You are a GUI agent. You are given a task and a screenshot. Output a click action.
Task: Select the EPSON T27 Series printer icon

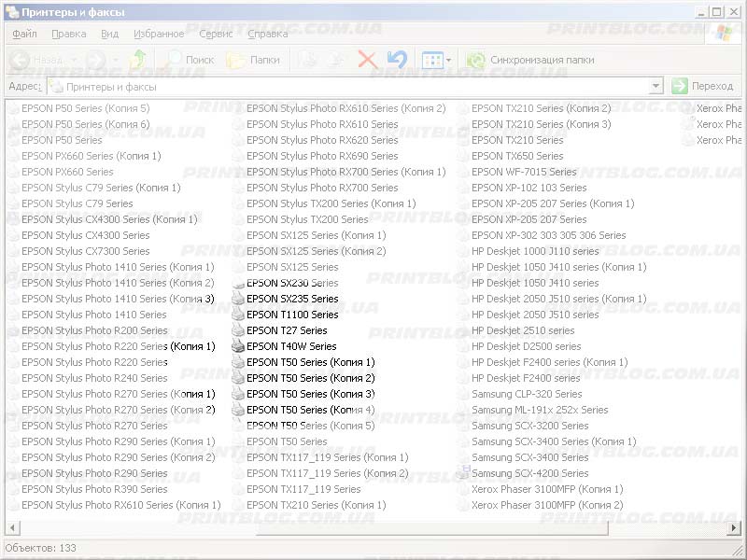pos(238,330)
